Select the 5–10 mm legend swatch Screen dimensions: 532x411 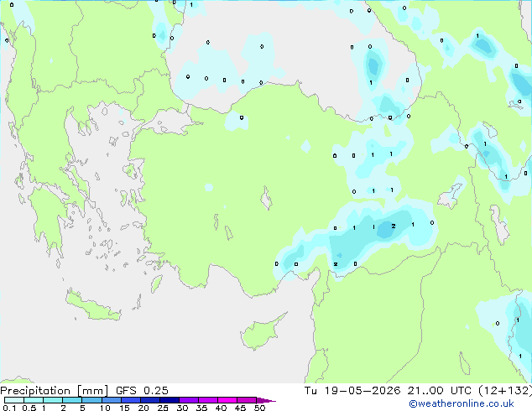91,400
